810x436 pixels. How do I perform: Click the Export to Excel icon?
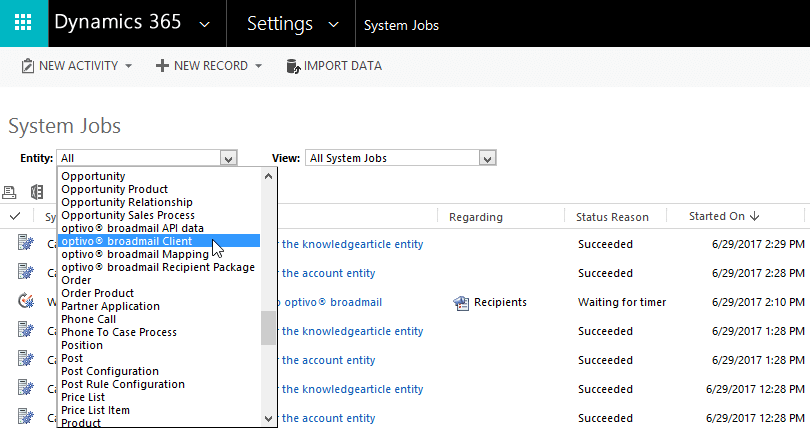[x=37, y=192]
